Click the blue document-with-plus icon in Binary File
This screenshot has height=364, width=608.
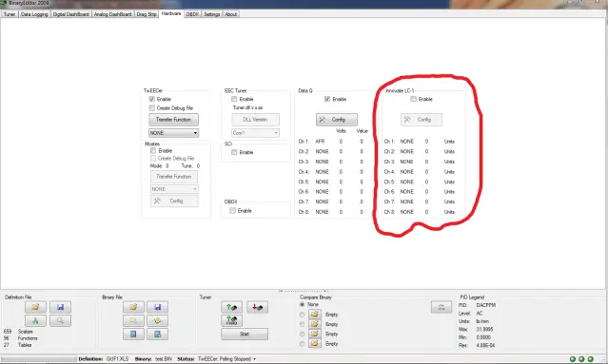157,335
